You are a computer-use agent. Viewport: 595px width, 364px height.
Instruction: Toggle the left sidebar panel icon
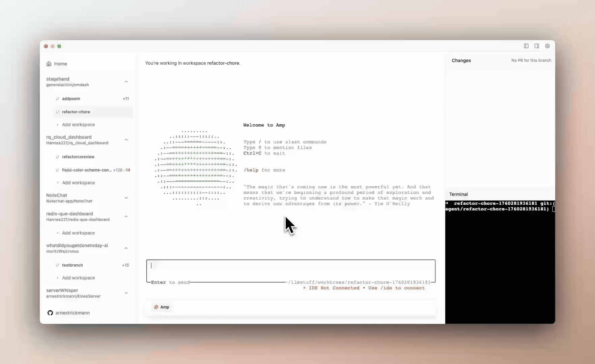click(x=526, y=46)
